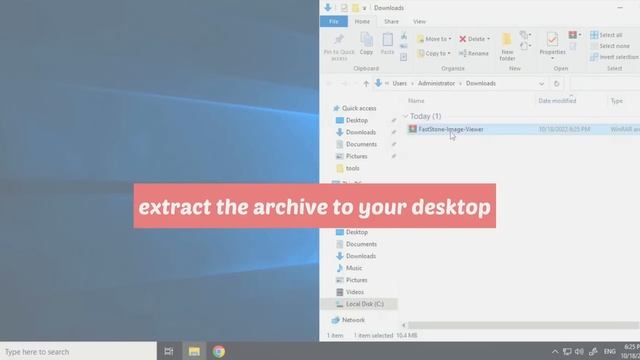The image size is (640, 360).
Task: Click the network tray icon
Action: [x=567, y=352]
